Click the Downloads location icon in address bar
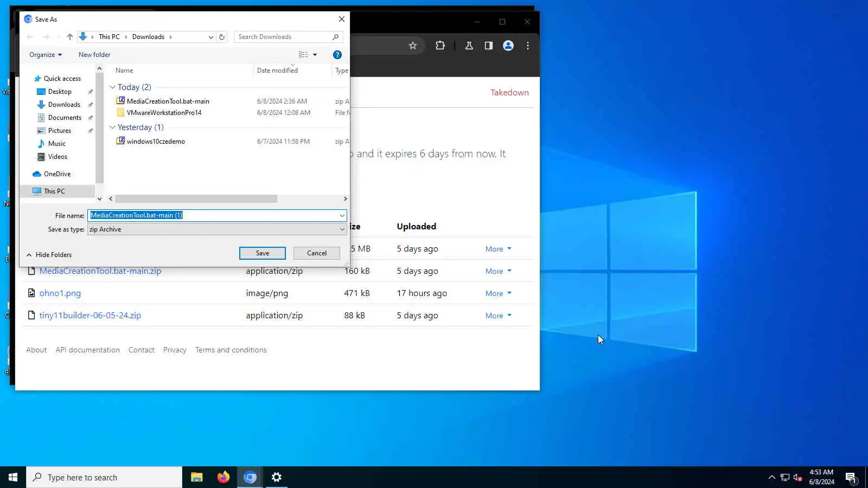The height and width of the screenshot is (488, 868). [x=83, y=37]
